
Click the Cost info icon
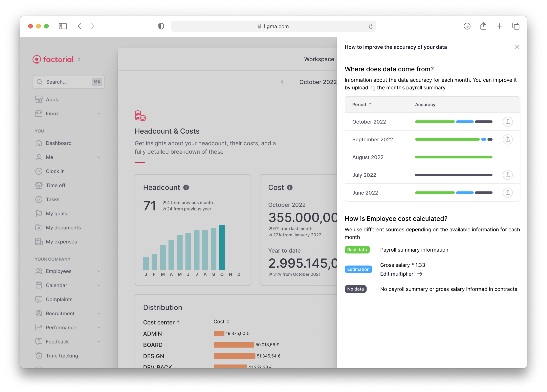[x=290, y=187]
